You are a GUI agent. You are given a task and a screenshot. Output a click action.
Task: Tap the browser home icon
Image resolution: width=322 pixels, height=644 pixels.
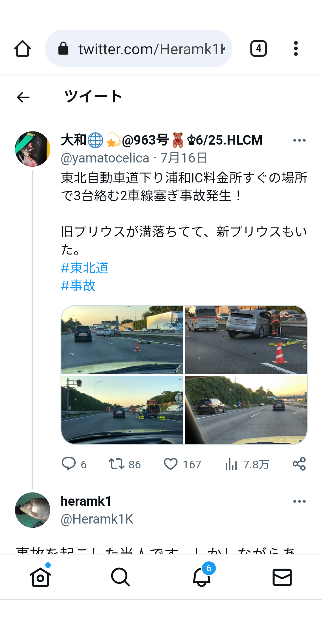click(x=22, y=49)
